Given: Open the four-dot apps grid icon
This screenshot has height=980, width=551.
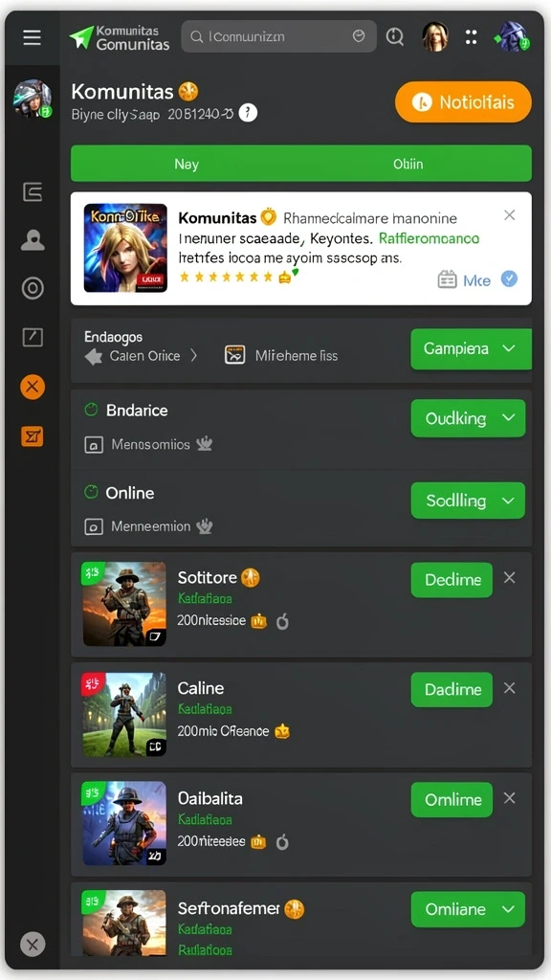Looking at the screenshot, I should pyautogui.click(x=471, y=37).
